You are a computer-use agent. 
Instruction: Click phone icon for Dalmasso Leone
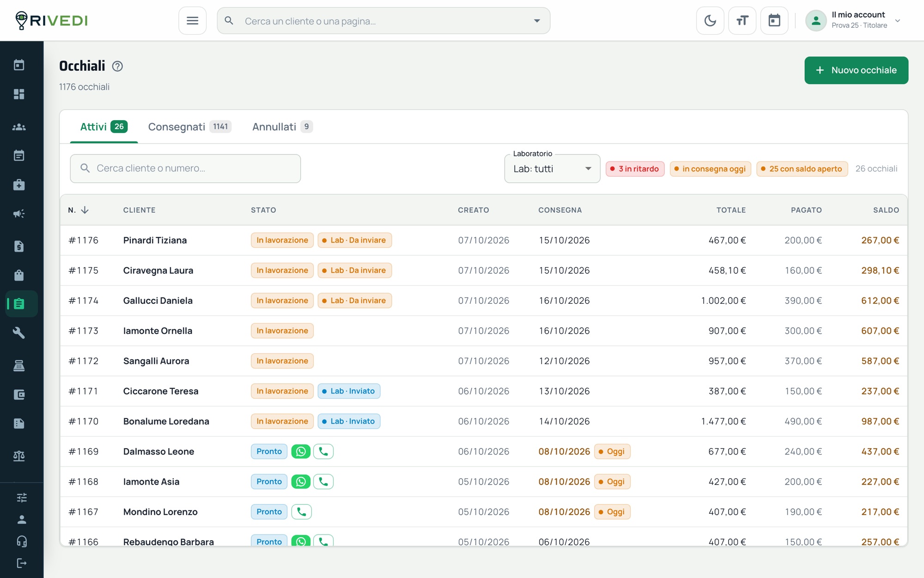point(323,451)
